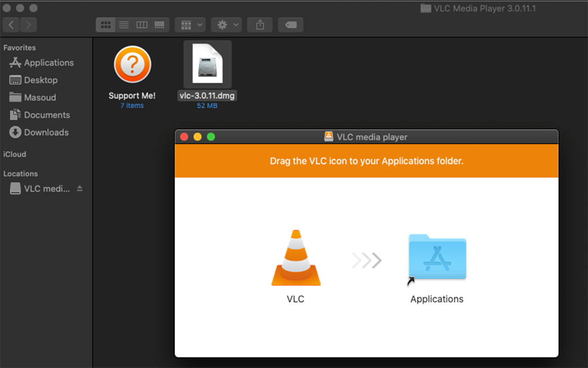Screen dimensions: 588x368
Task: Minimize the VLC media player window
Action: [x=198, y=137]
